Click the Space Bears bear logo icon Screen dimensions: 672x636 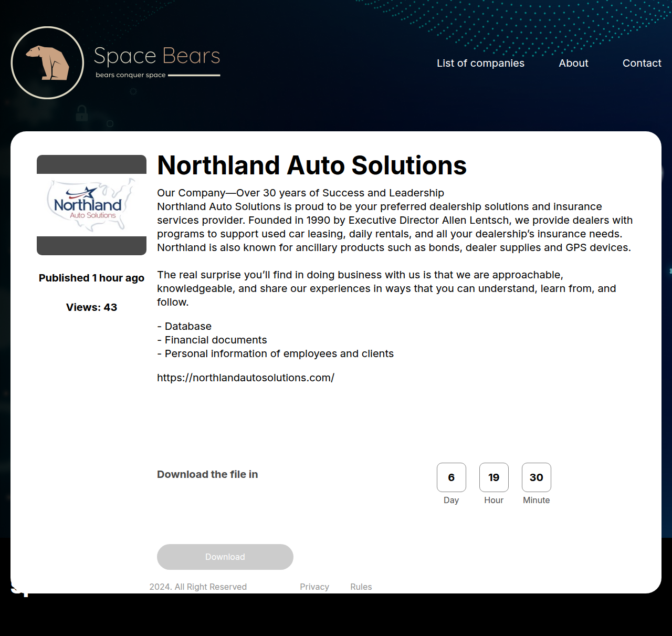47,62
